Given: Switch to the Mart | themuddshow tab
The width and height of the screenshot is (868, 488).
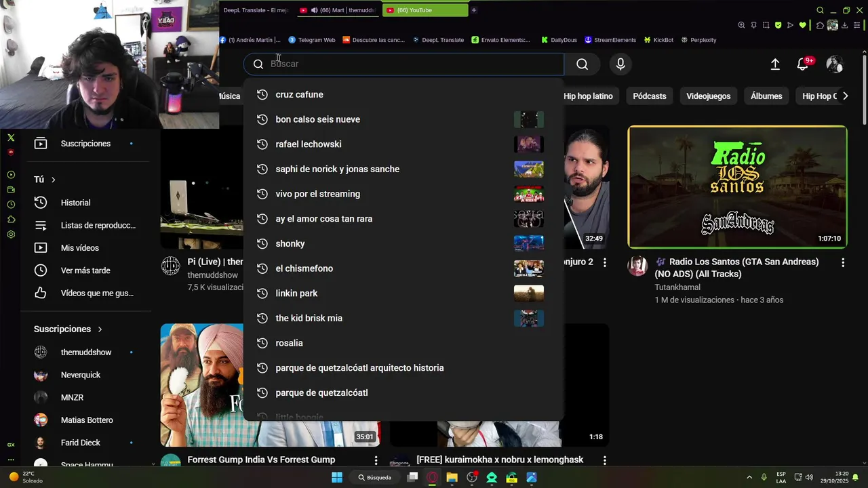Looking at the screenshot, I should click(x=337, y=10).
